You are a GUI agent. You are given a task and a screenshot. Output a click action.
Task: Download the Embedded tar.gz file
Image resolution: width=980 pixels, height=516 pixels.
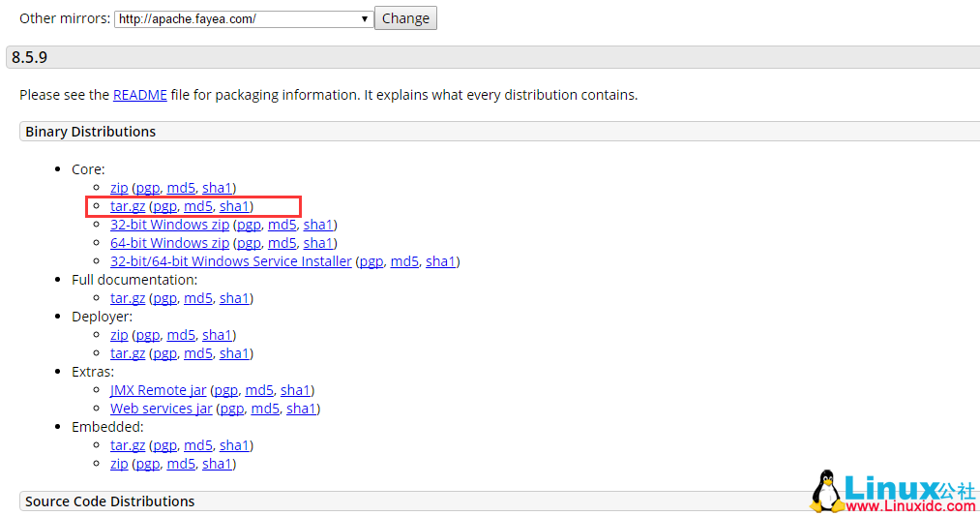pyautogui.click(x=127, y=445)
